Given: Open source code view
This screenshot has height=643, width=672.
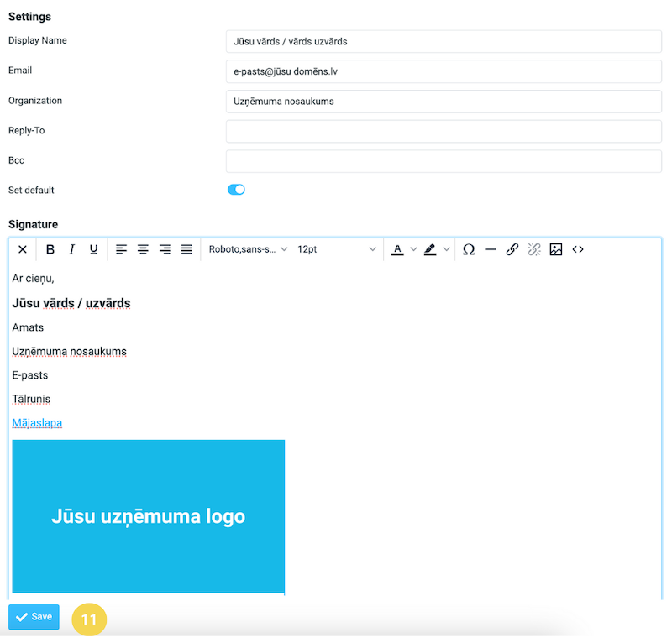Looking at the screenshot, I should [x=578, y=249].
